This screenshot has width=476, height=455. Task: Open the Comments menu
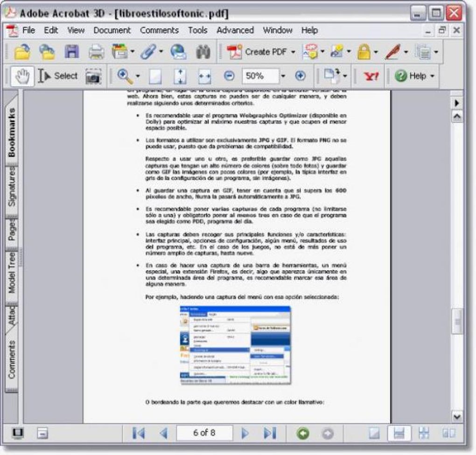pos(160,30)
